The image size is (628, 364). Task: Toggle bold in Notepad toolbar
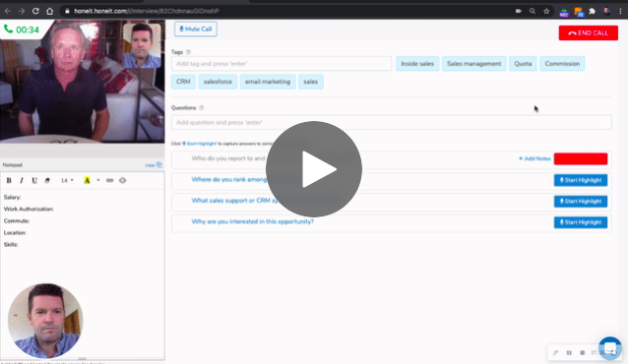(x=9, y=181)
